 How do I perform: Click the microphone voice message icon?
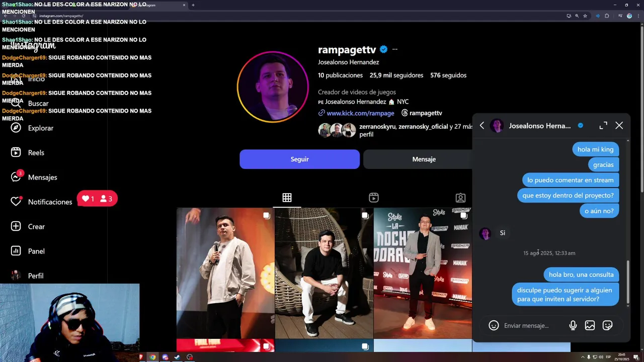click(573, 325)
